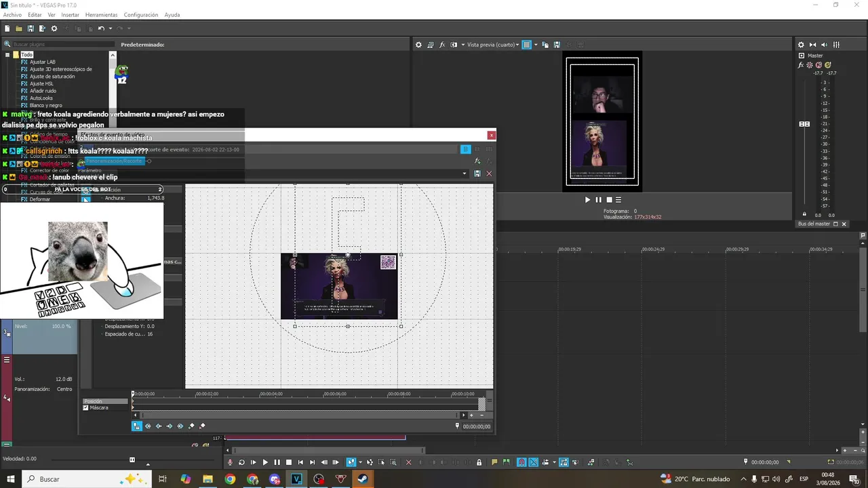The height and width of the screenshot is (488, 868).
Task: Select Ajuste de saturación effect
Action: [x=52, y=77]
